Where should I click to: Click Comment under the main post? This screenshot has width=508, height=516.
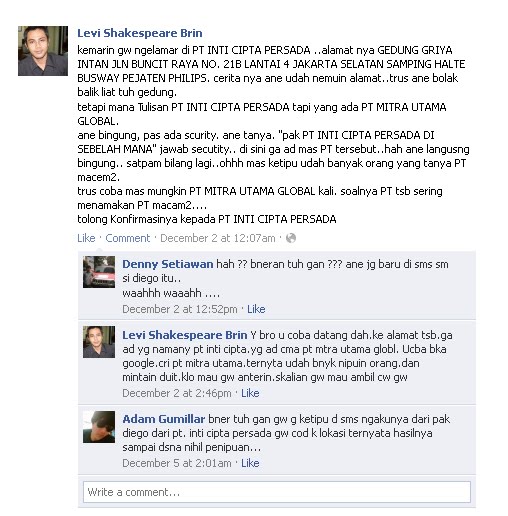[x=128, y=238]
